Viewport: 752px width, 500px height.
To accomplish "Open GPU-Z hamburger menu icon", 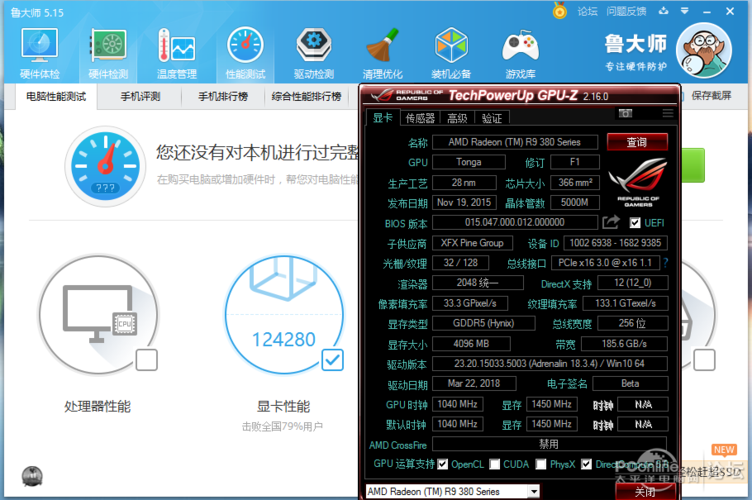I will click(x=668, y=113).
